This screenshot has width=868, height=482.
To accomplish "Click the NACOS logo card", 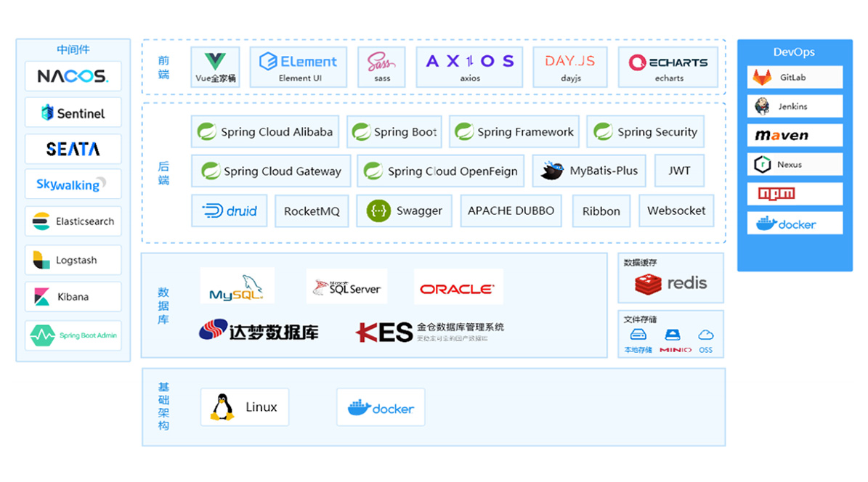I will tap(73, 75).
